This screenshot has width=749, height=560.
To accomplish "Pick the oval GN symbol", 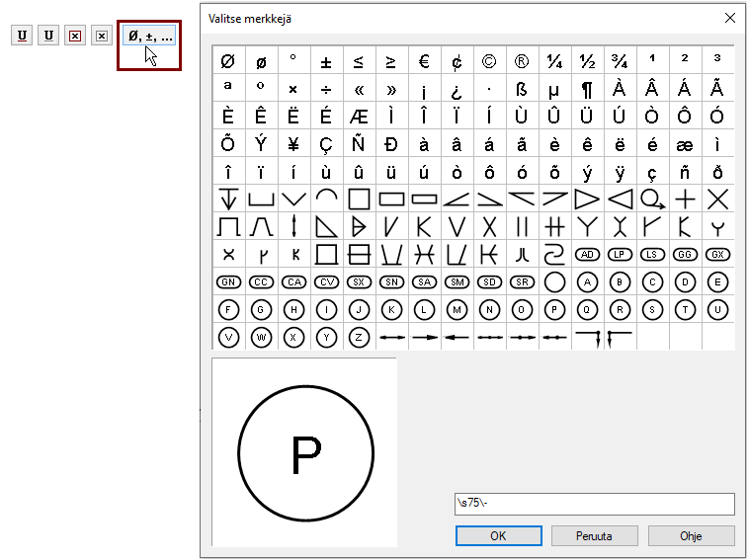I will coord(228,281).
